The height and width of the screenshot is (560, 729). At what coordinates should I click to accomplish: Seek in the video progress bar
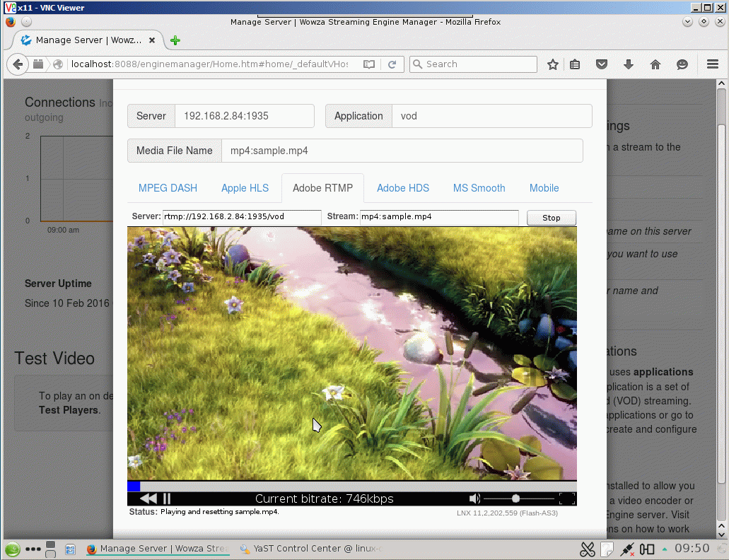pos(352,486)
